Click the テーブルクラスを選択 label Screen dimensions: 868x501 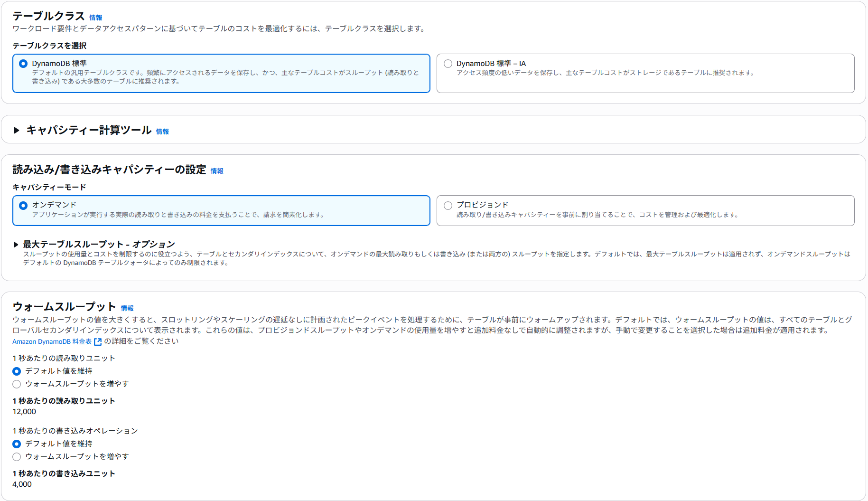pyautogui.click(x=49, y=46)
